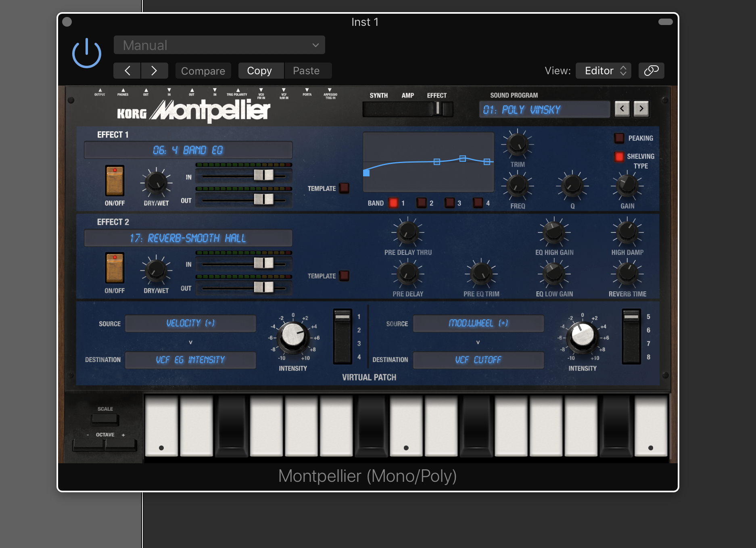Switch to AMP page
The width and height of the screenshot is (756, 548).
tap(407, 95)
